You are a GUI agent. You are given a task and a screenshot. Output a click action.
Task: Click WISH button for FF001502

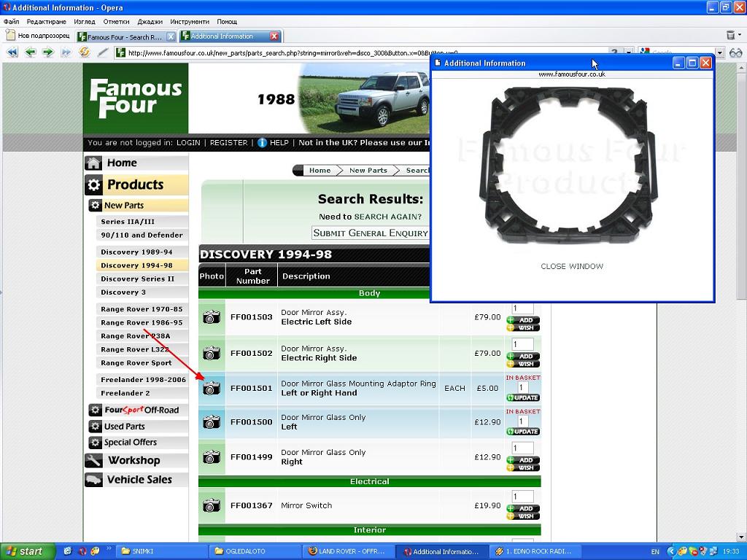523,364
